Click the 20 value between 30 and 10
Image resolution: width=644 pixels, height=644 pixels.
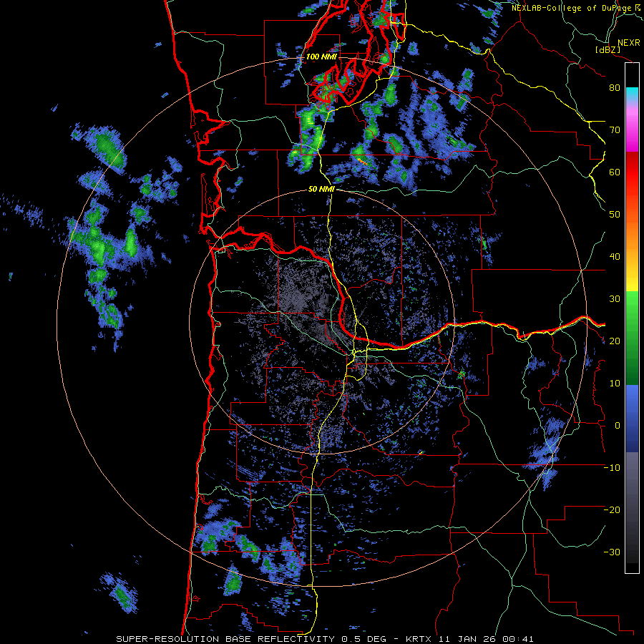615,341
